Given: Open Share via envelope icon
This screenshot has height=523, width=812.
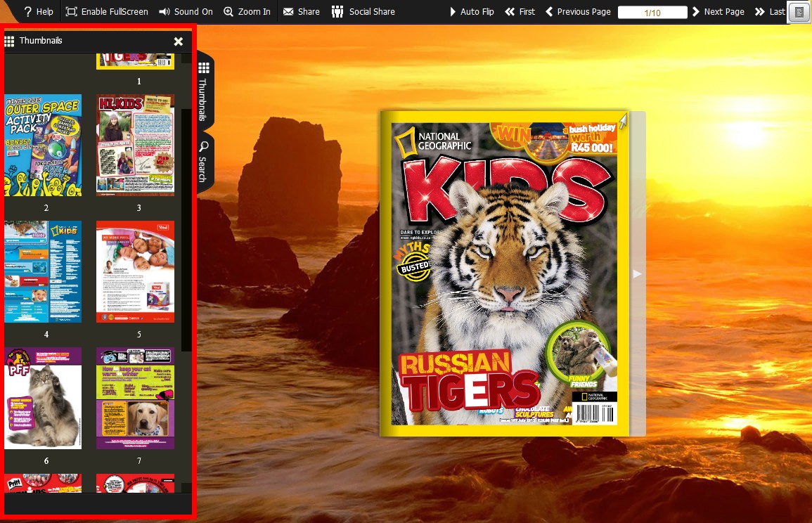Looking at the screenshot, I should [x=288, y=11].
